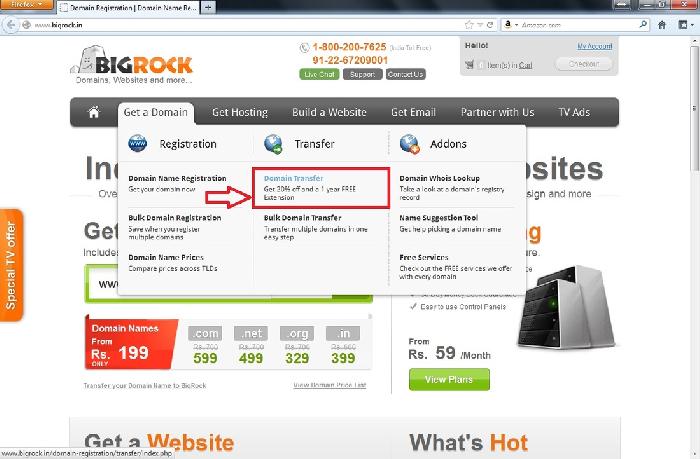Image resolution: width=700 pixels, height=459 pixels.
Task: Click the View Plans button
Action: 449,380
